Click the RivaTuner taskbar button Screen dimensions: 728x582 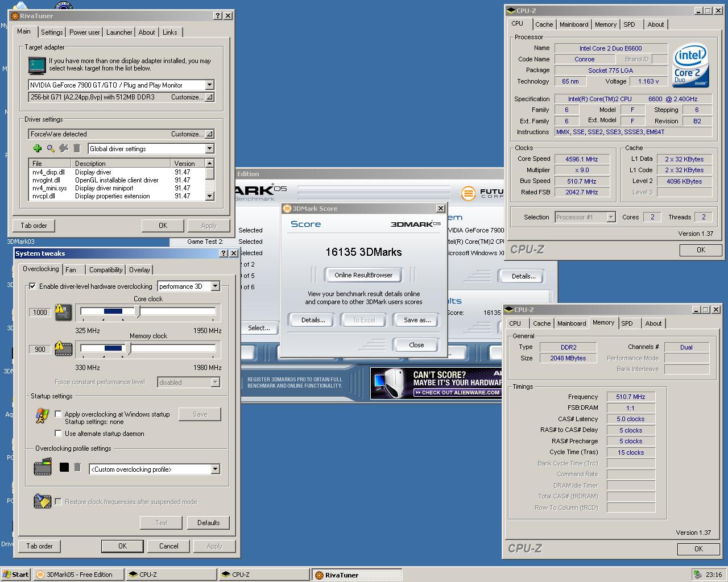point(357,575)
